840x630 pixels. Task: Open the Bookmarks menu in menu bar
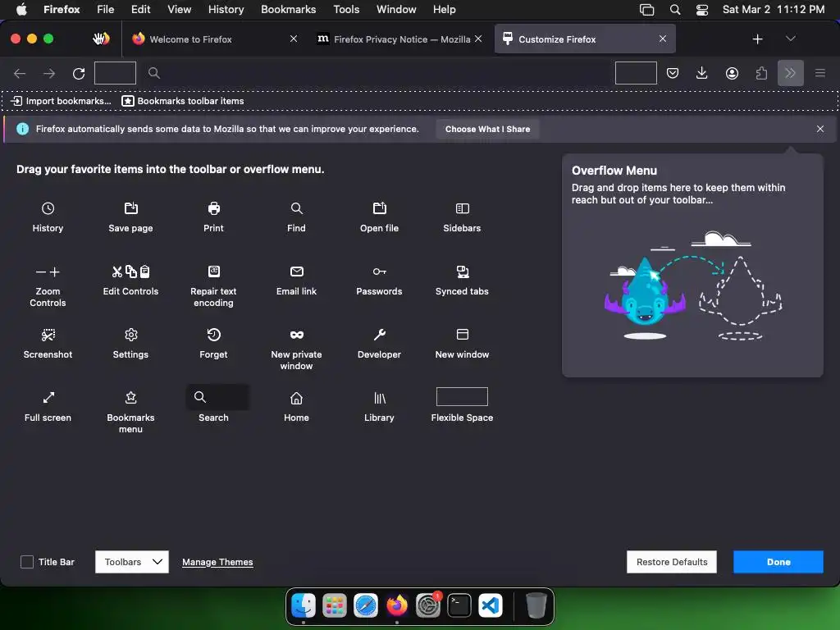(x=288, y=9)
